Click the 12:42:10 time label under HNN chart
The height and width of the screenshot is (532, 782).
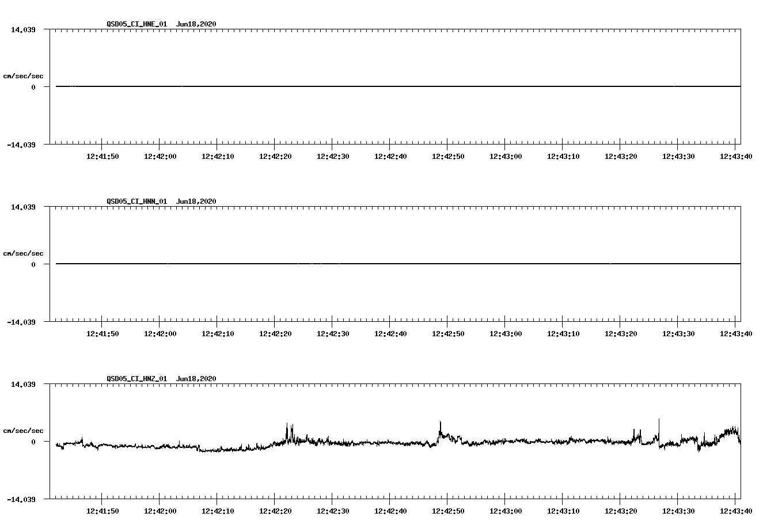click(x=218, y=333)
